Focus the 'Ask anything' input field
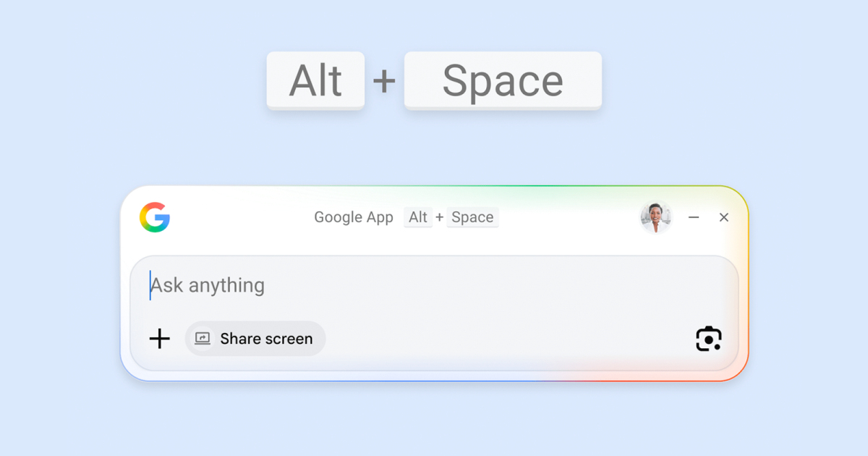868x456 pixels. [x=434, y=285]
